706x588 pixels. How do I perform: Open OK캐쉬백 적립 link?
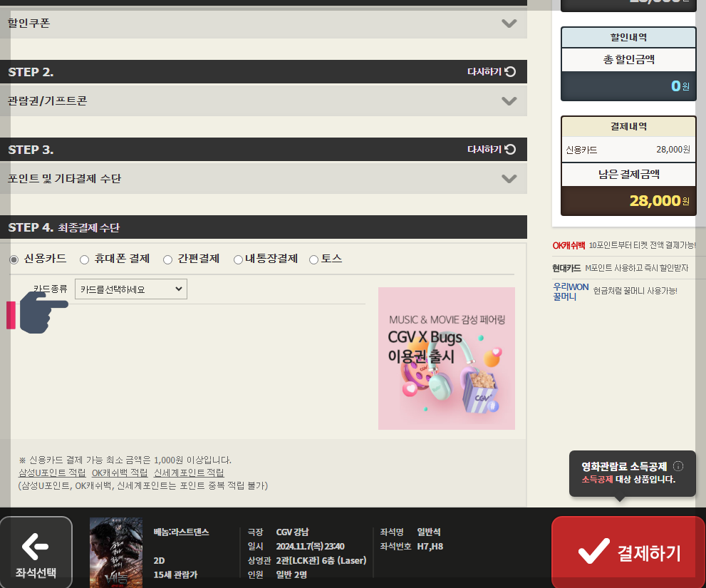pos(120,473)
